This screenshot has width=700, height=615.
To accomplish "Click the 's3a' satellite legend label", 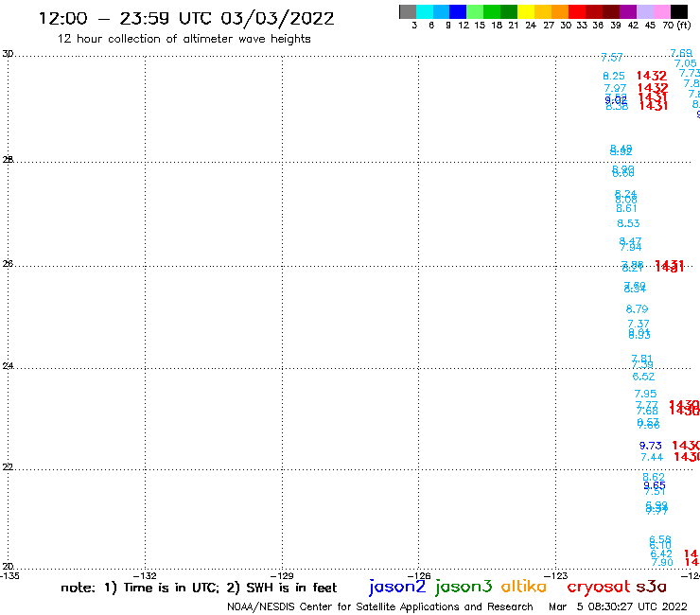I will (652, 587).
